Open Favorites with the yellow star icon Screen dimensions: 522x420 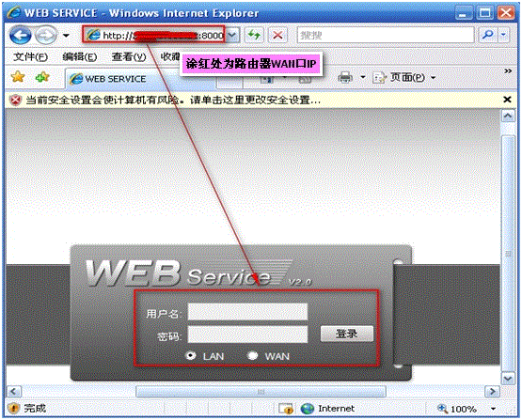click(18, 77)
